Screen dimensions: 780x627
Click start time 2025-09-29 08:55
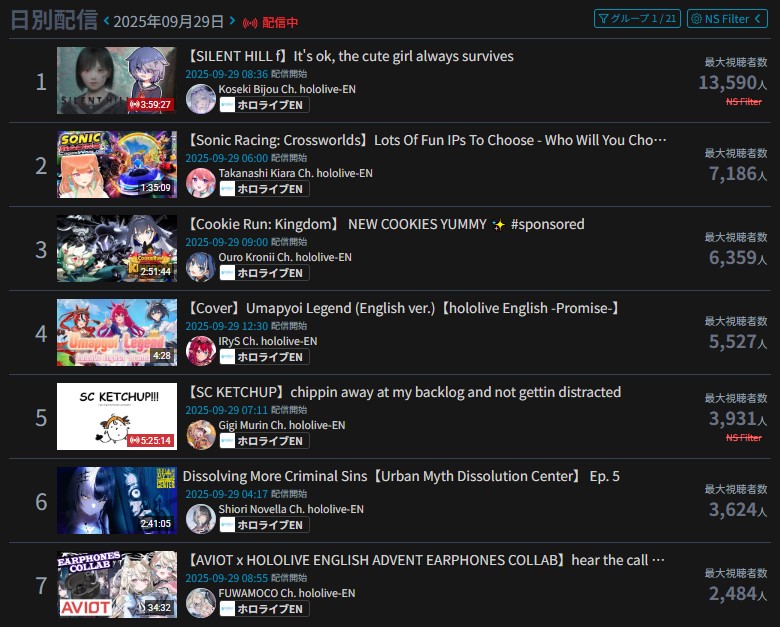pos(227,578)
